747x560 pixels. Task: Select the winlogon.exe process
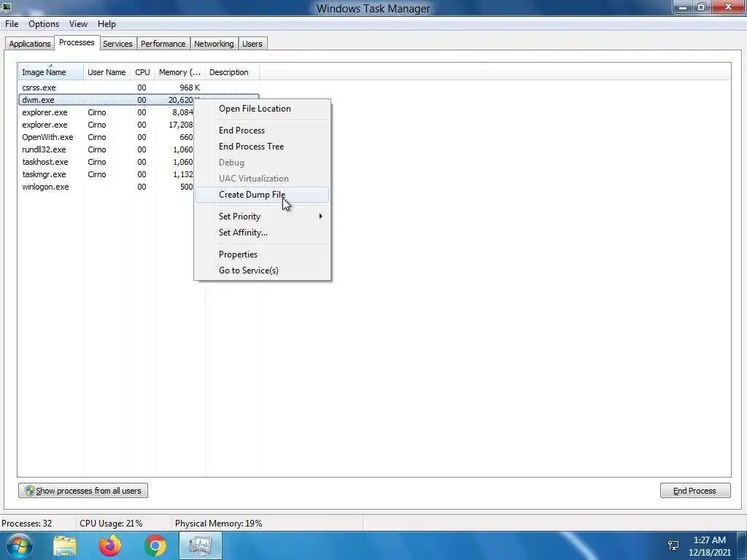coord(107,187)
